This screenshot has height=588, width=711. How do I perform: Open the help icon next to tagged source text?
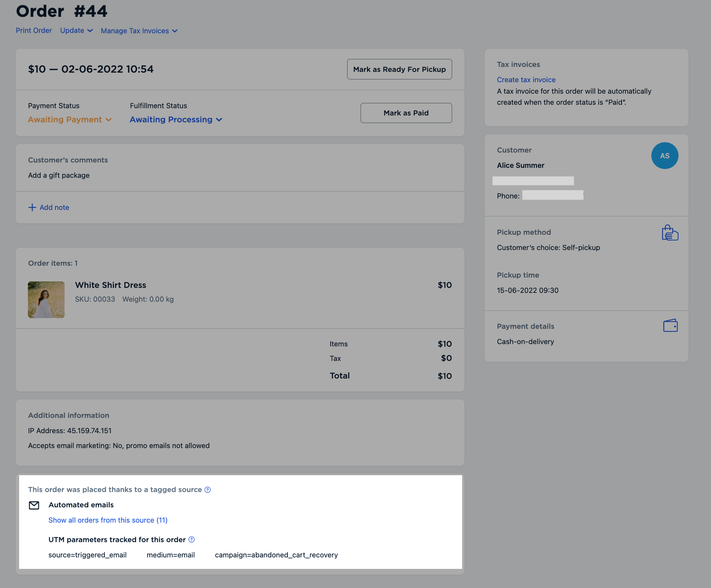point(207,490)
